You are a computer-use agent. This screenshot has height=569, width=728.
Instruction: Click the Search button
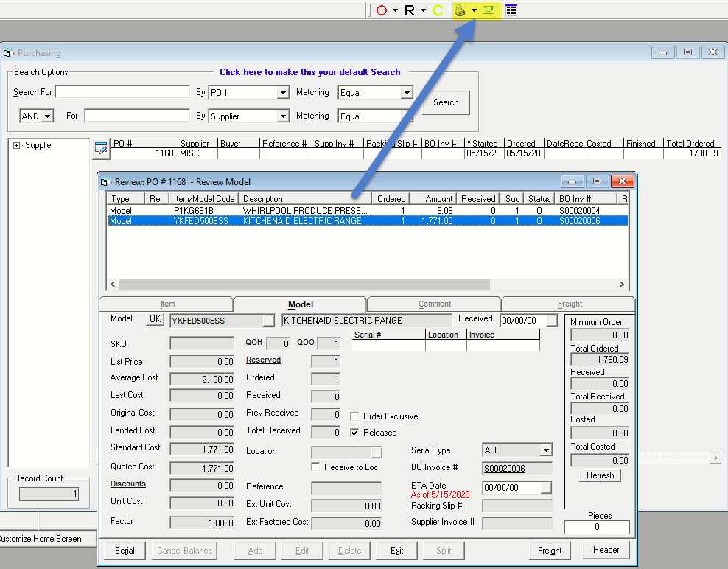point(446,102)
